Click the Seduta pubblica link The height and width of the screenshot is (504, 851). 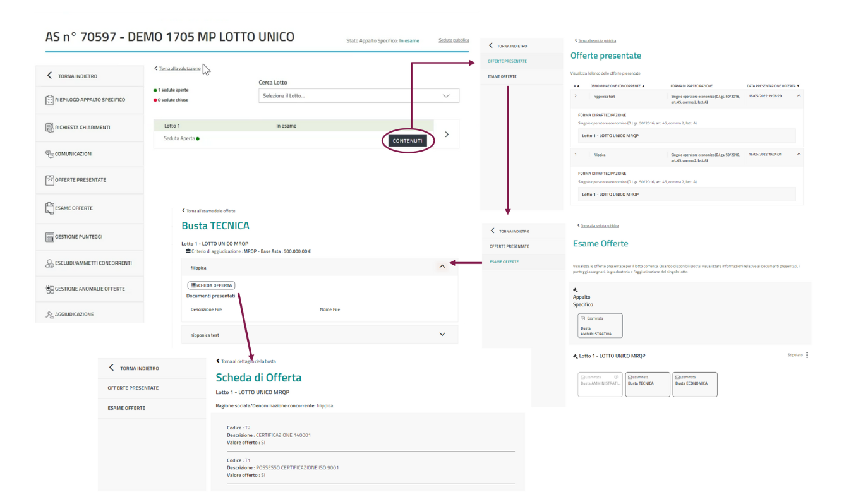tap(453, 40)
